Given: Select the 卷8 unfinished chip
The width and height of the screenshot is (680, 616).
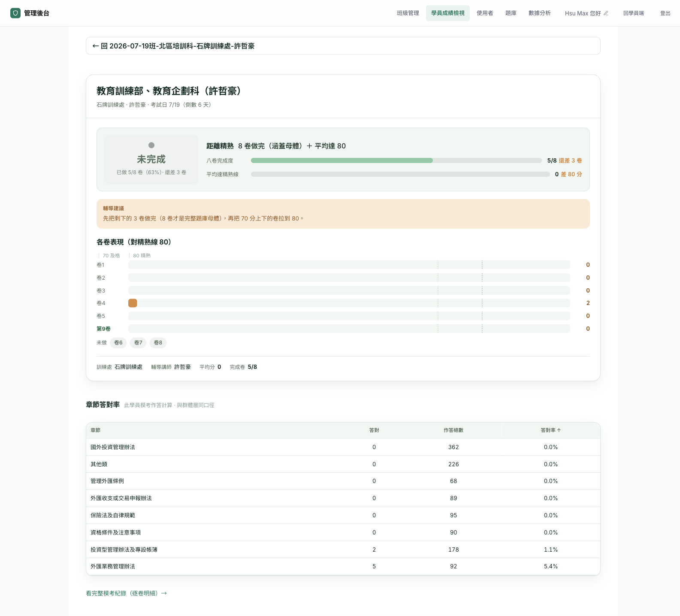Looking at the screenshot, I should 158,343.
